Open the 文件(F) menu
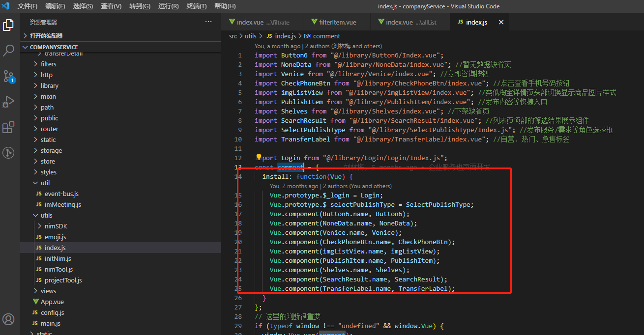The width and height of the screenshot is (644, 335). [x=27, y=6]
